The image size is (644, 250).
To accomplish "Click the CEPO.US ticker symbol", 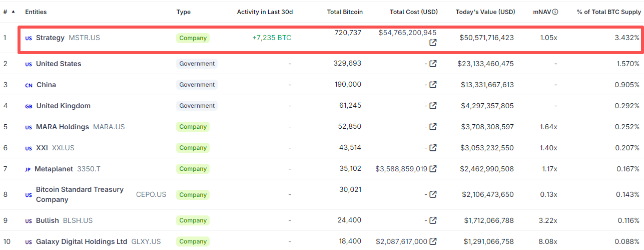I will 151,194.
